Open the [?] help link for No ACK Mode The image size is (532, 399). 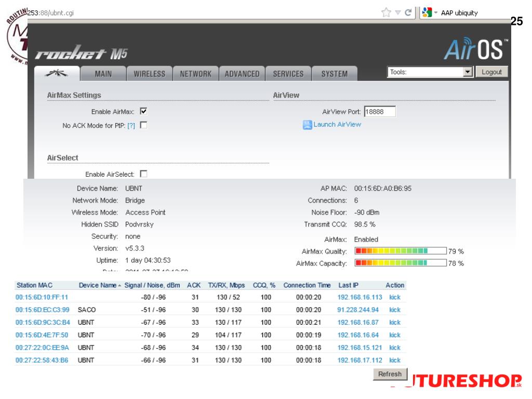pos(131,126)
